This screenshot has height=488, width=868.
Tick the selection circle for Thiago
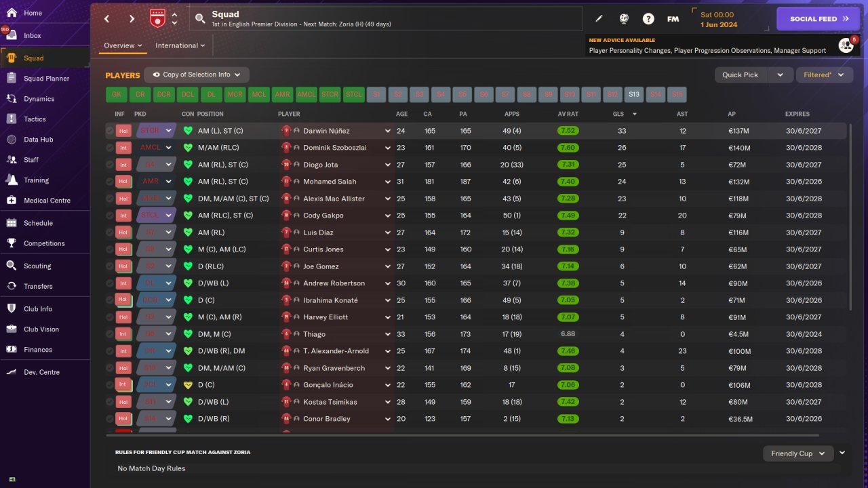click(110, 334)
